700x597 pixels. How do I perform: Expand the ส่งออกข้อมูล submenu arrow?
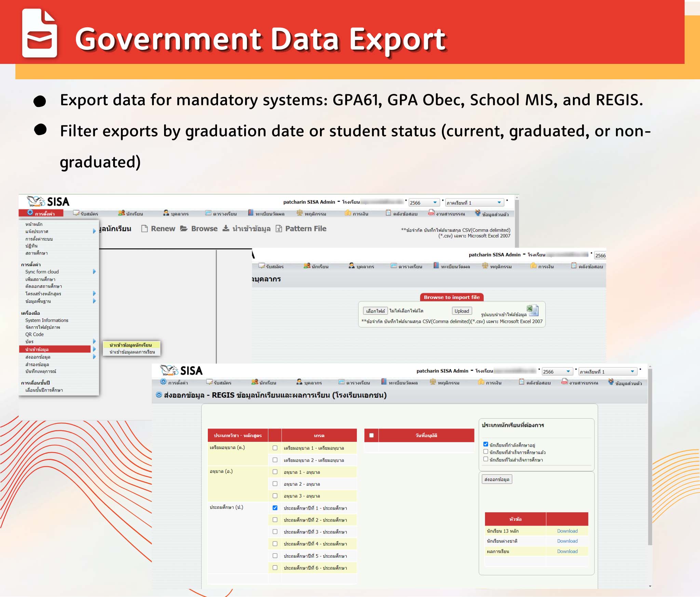pyautogui.click(x=95, y=357)
